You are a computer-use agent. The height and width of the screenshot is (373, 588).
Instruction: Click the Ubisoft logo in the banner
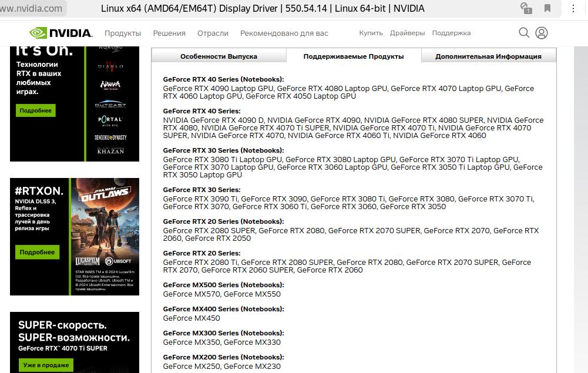[118, 261]
